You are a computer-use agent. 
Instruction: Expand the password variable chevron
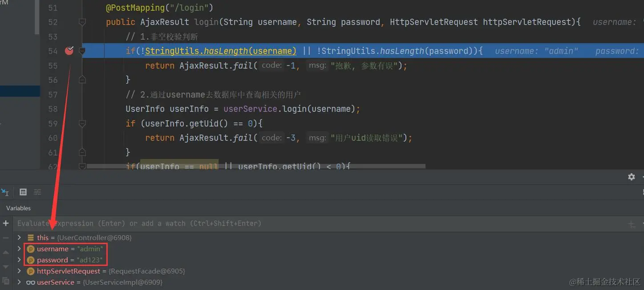pyautogui.click(x=19, y=260)
